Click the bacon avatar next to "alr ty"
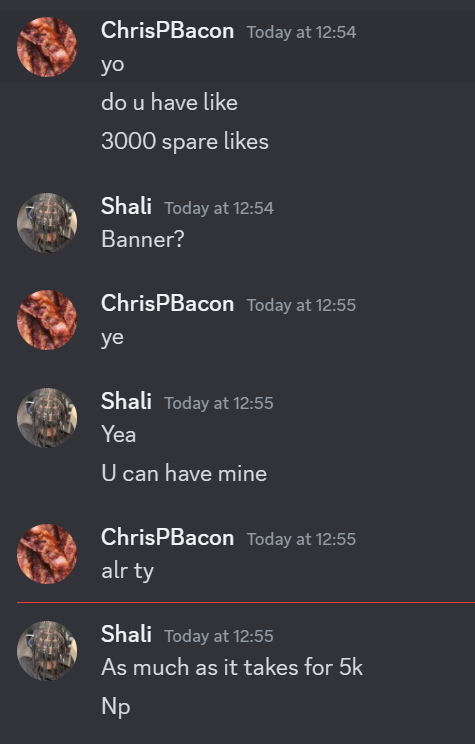 pos(47,554)
